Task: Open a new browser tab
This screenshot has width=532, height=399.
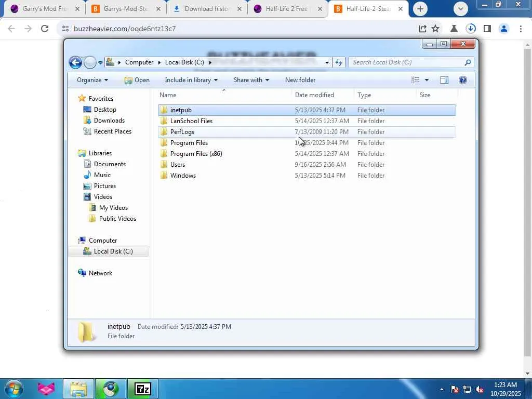Action: click(x=420, y=9)
